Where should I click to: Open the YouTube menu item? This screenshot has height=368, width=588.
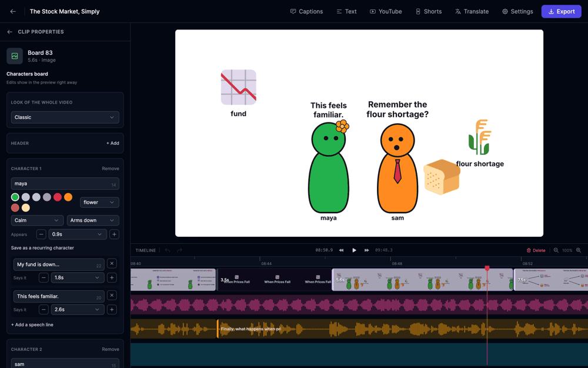(386, 11)
